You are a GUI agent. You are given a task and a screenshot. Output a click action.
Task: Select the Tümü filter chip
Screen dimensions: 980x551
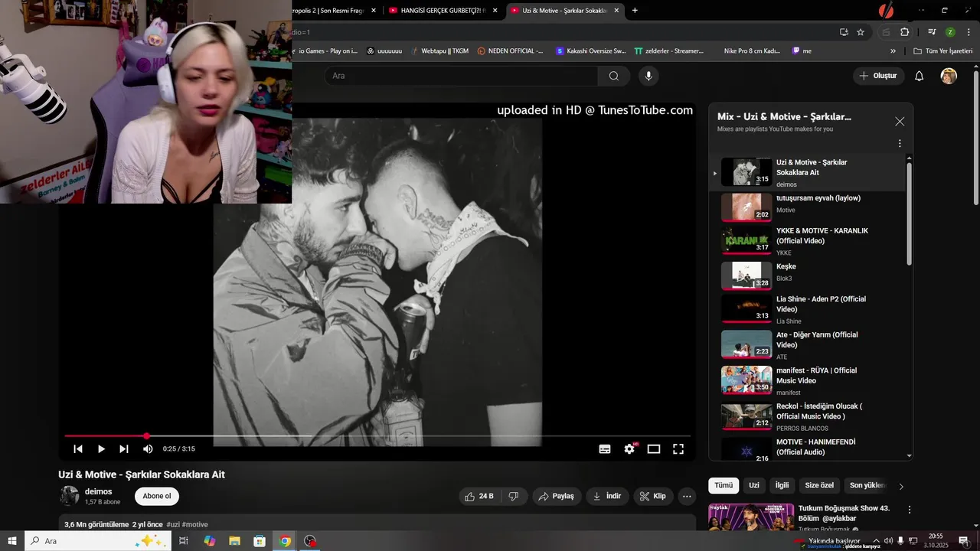click(724, 485)
